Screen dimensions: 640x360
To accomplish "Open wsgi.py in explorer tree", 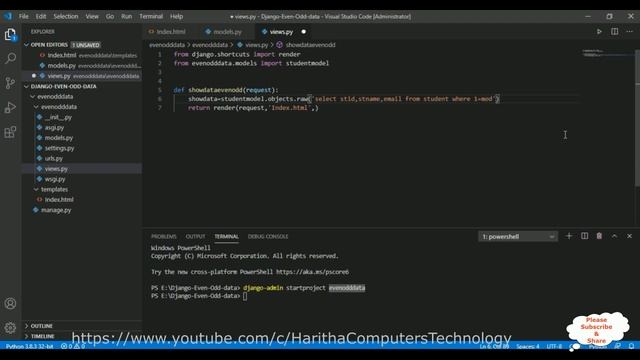I will pyautogui.click(x=82, y=179).
